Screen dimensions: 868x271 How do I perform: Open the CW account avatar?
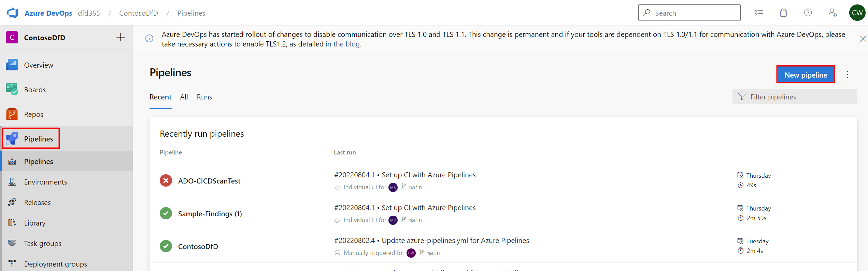(x=857, y=13)
